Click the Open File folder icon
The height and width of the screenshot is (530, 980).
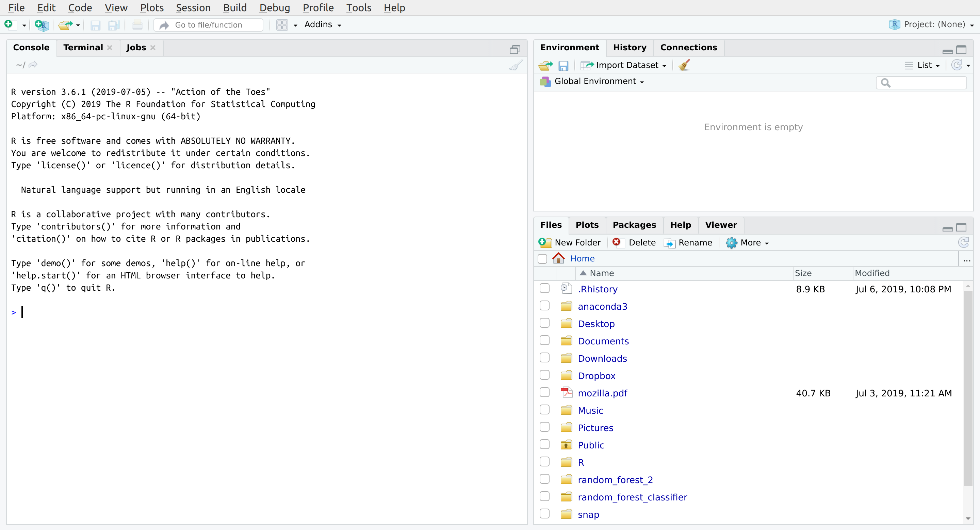(x=65, y=25)
